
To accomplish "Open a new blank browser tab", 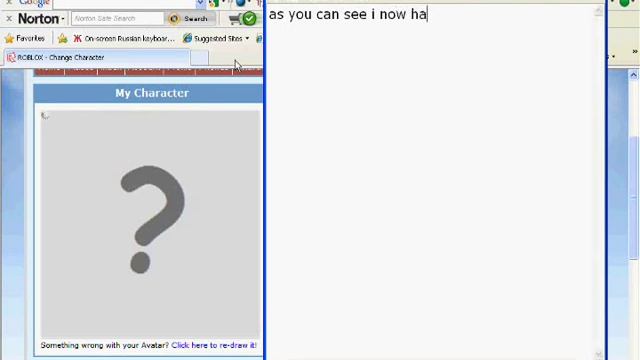I will [199, 58].
